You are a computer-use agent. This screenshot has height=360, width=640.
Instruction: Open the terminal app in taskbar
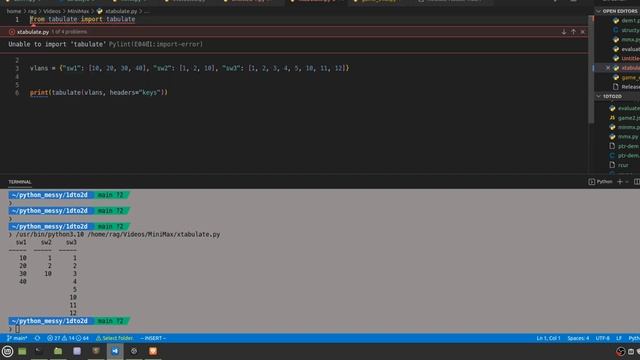[x=39, y=351]
